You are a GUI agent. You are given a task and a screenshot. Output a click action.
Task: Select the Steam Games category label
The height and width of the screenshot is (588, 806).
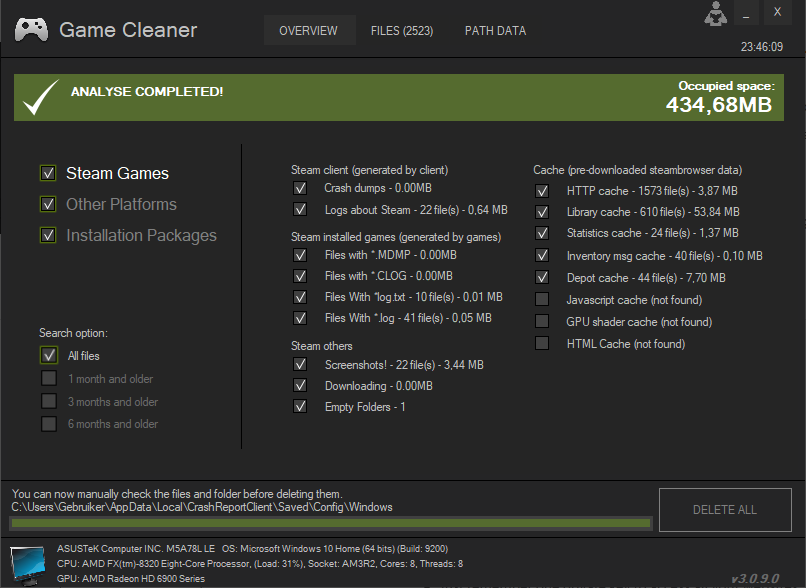(117, 173)
